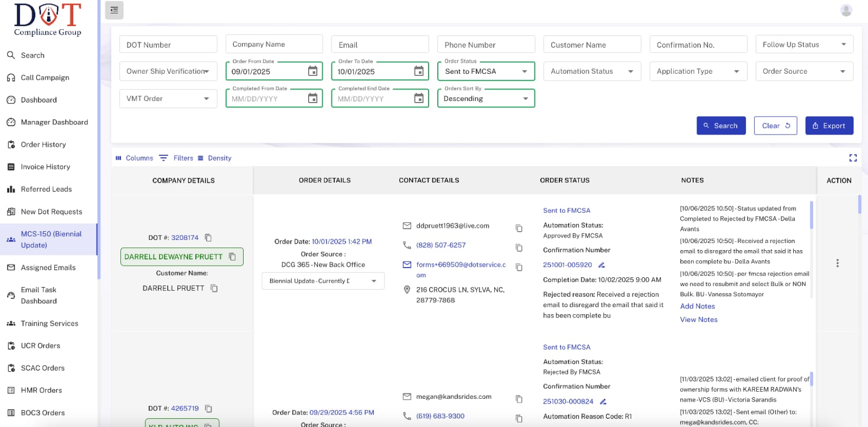Copy company name DARRELL DEWAYNE PRUETT
The image size is (868, 427).
233,257
